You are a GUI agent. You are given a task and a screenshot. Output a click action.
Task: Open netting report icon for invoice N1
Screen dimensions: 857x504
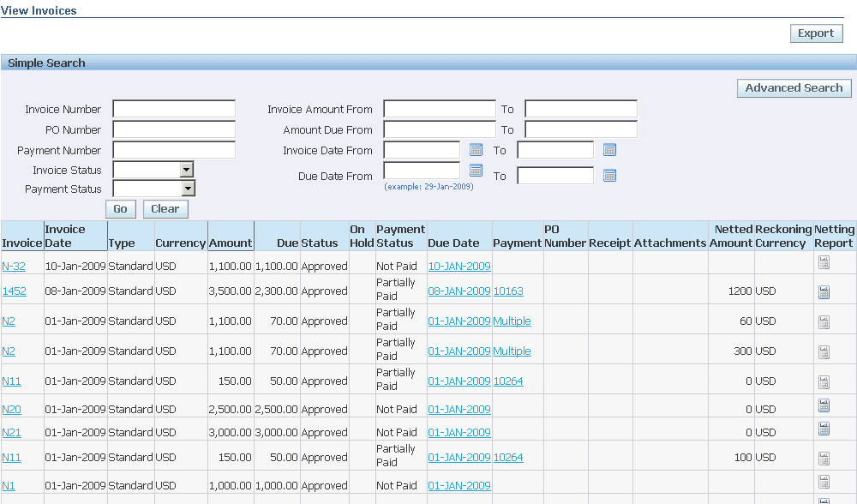(824, 482)
